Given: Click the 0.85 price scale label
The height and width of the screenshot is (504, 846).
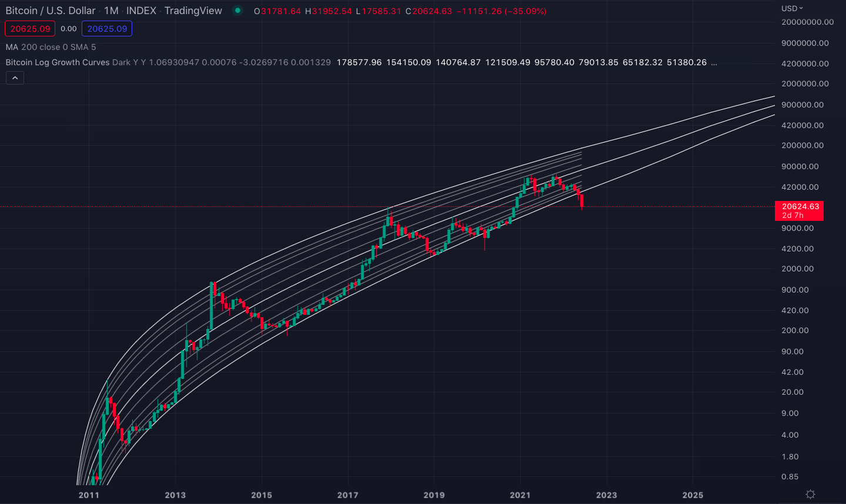Looking at the screenshot, I should click(x=790, y=476).
